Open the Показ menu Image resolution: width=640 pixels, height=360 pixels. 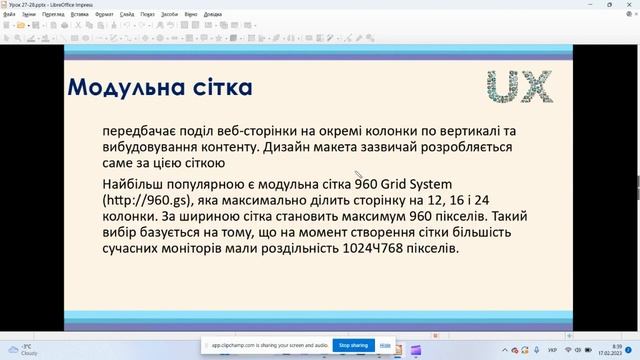147,14
